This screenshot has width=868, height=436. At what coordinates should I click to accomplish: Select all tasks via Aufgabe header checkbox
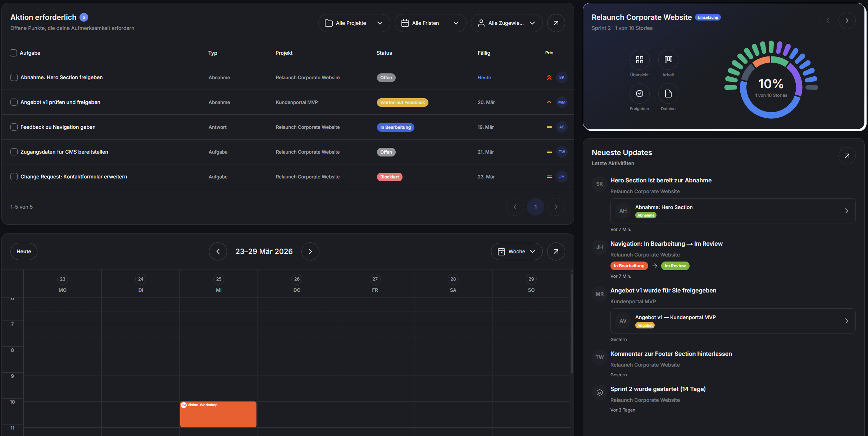[x=13, y=53]
